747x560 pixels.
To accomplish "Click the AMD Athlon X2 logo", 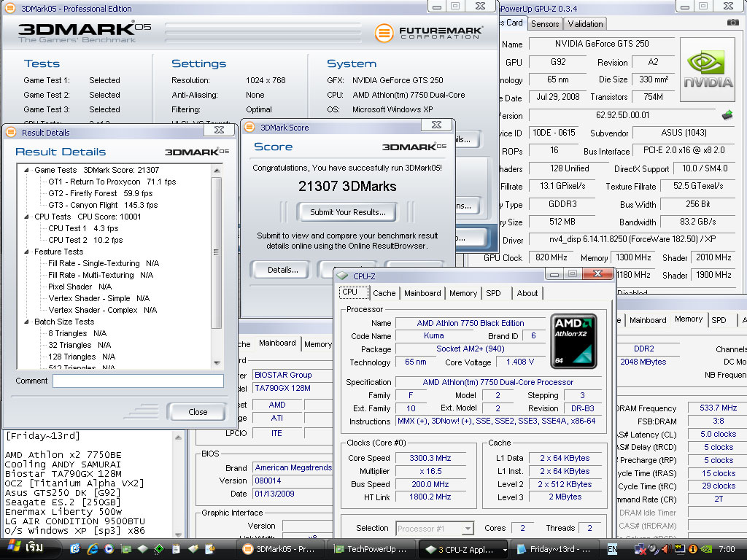I will pyautogui.click(x=573, y=341).
